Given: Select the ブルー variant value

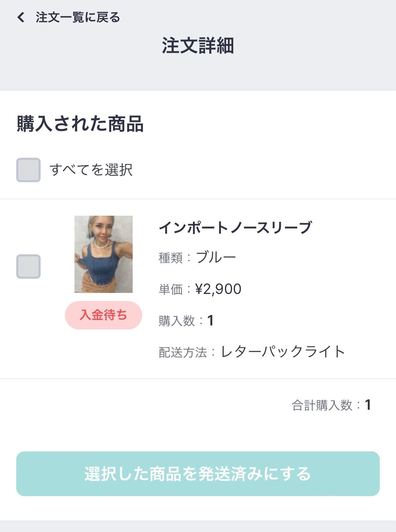Looking at the screenshot, I should pos(216,257).
